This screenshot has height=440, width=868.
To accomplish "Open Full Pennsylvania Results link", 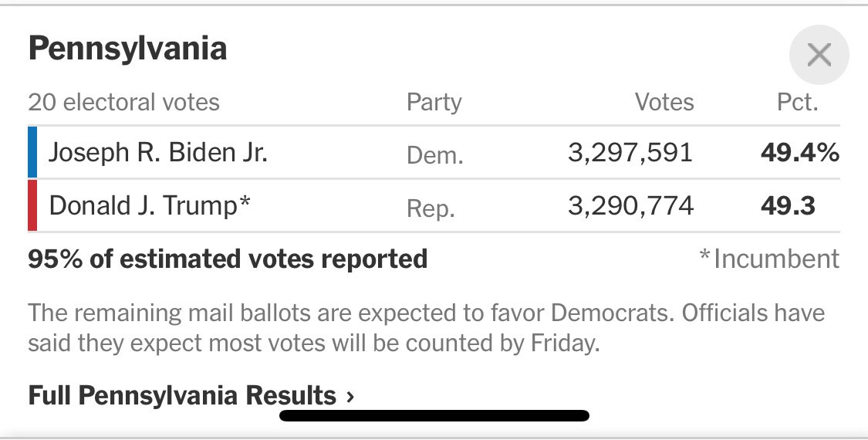I will coord(191,396).
